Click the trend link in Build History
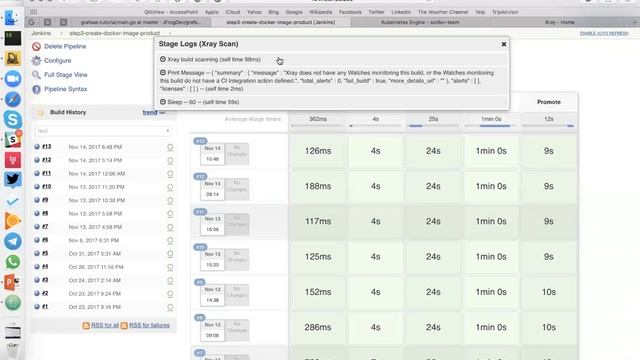The width and height of the screenshot is (640, 360). (150, 112)
